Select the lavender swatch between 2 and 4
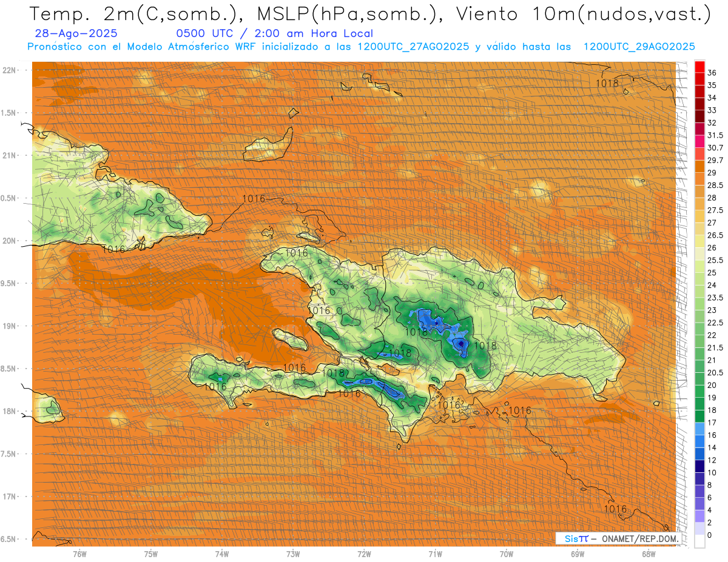728x562 pixels. 699,516
